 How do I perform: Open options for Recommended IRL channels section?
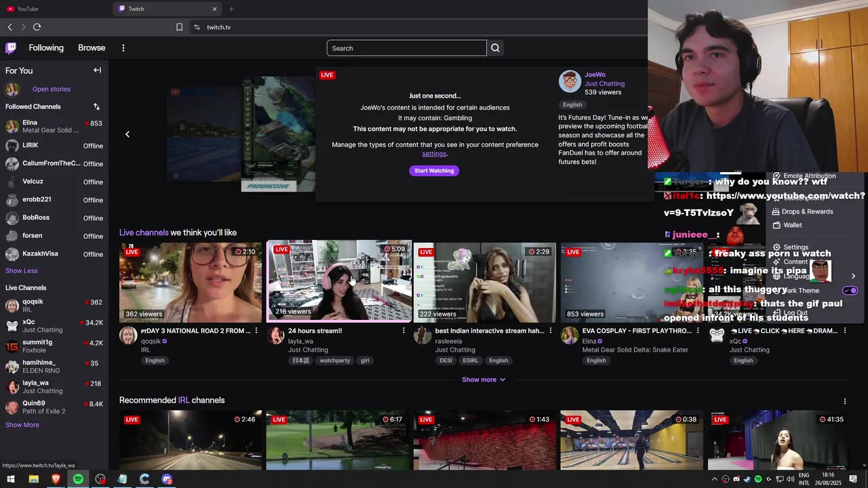click(x=844, y=401)
